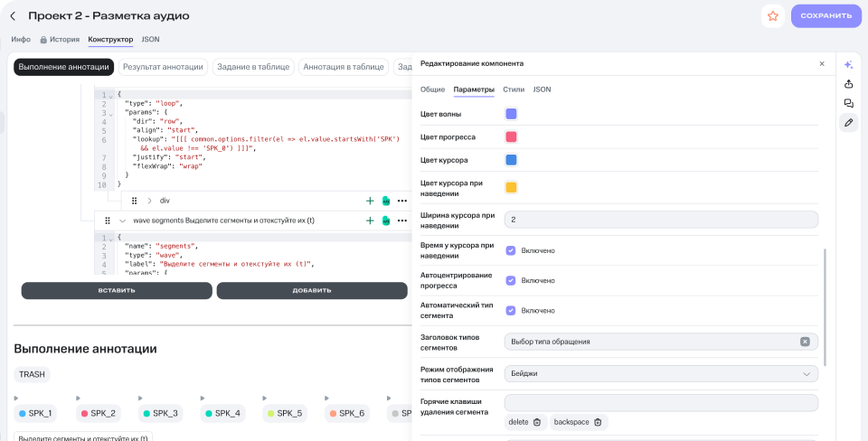The height and width of the screenshot is (441, 868).
Task: Open more options for wave segments row
Action: click(x=401, y=220)
